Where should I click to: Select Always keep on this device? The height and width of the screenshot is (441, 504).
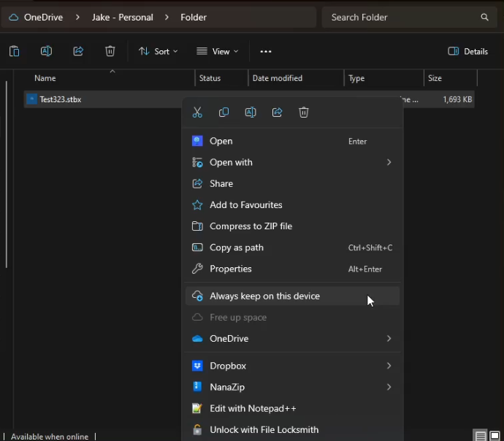tap(292, 296)
